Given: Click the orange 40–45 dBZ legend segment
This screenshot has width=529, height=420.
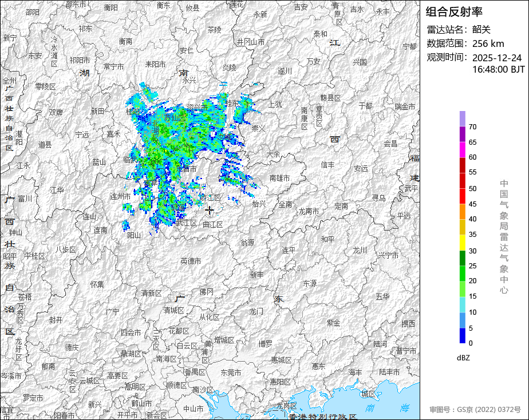Looking at the screenshot, I should point(462,212).
